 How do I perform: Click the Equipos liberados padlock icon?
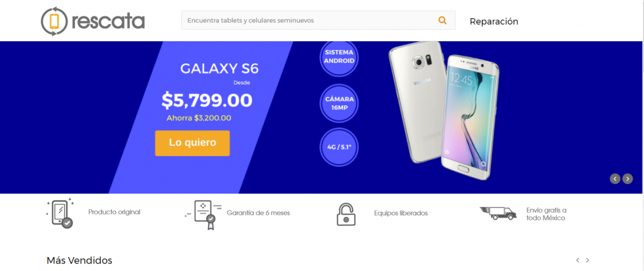(x=346, y=214)
